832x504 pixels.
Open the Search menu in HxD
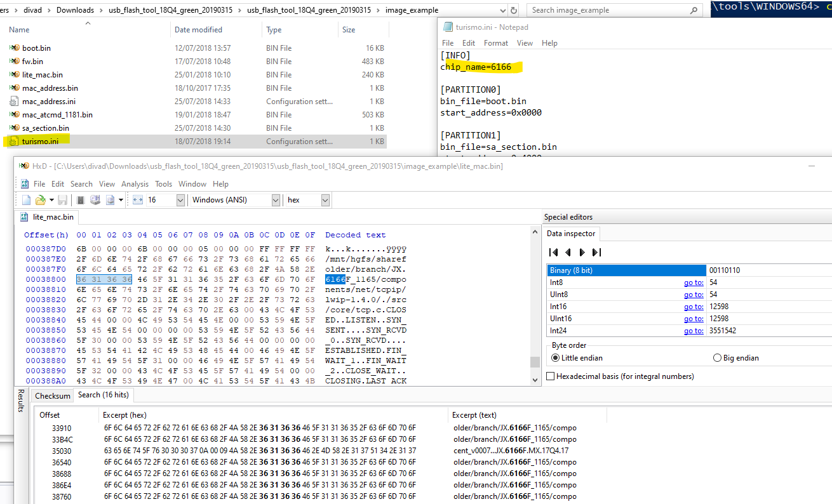(81, 184)
